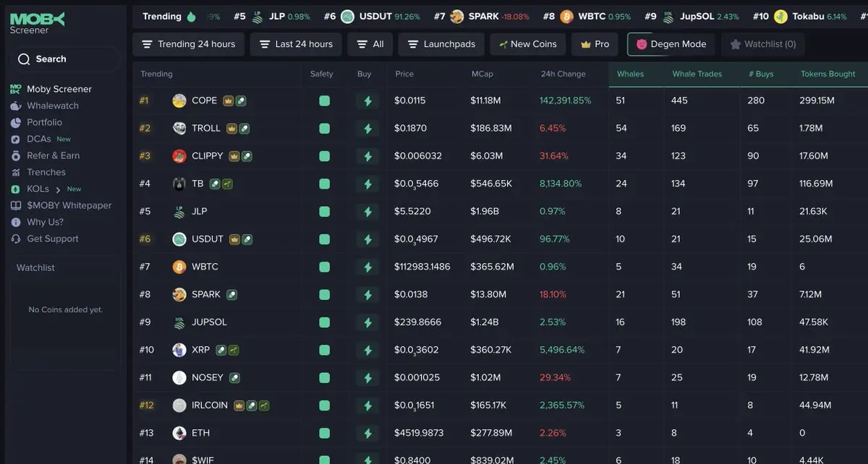Screen dimensions: 868x464
Task: Click the WBTC bitcoin token icon
Action: pos(179,267)
